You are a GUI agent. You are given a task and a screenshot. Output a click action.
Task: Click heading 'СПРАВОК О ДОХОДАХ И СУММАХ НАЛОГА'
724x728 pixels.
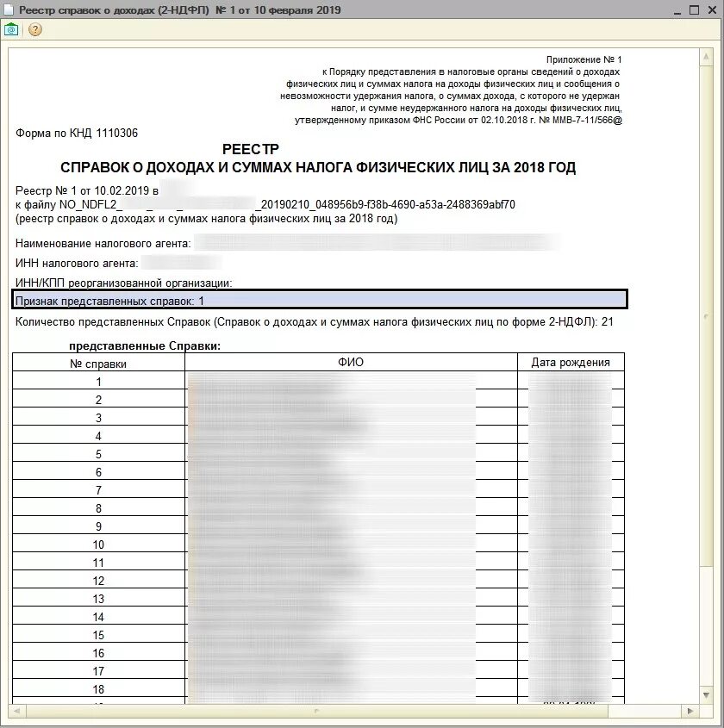click(318, 167)
